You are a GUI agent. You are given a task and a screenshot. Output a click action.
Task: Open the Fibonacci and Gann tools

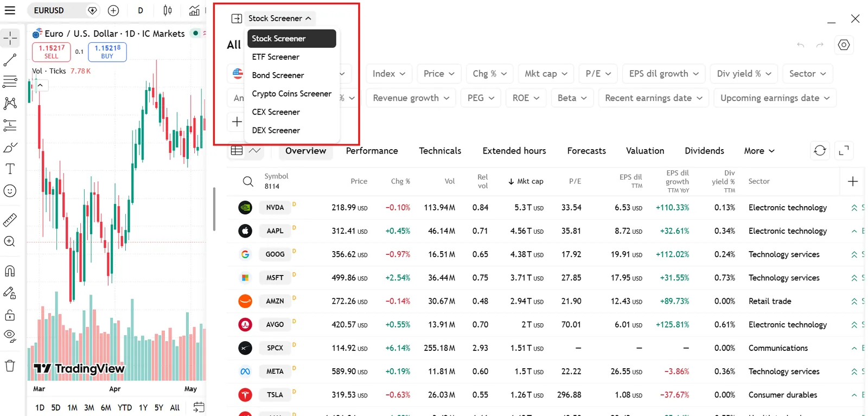(x=10, y=82)
